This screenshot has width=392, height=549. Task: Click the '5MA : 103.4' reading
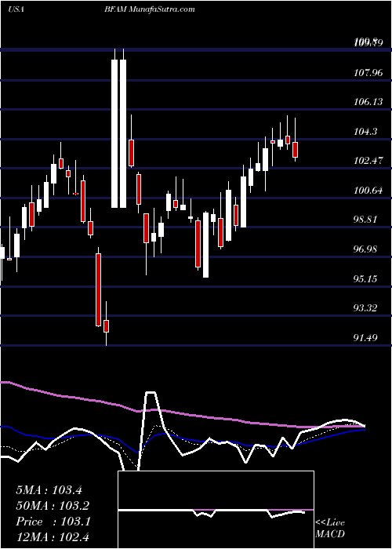point(49,490)
